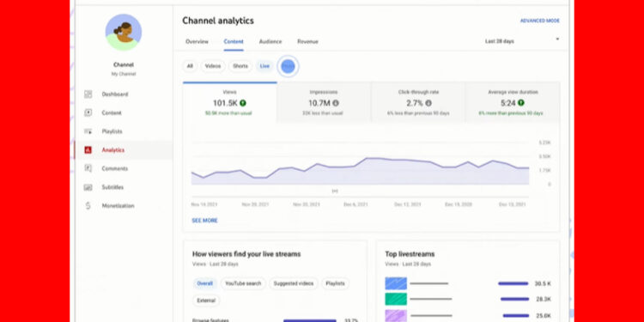The image size is (644, 322).
Task: Click the How viewers find your live streams title
Action: [x=246, y=254]
